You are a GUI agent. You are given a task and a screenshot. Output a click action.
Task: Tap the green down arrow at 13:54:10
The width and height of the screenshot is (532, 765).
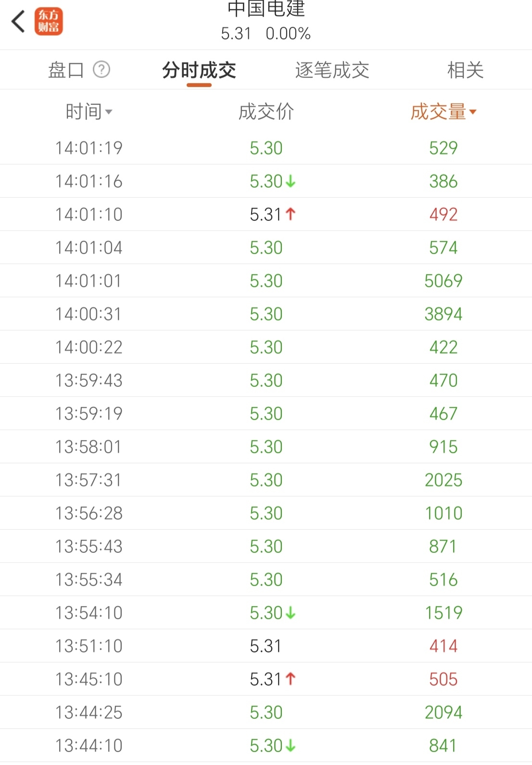click(291, 613)
